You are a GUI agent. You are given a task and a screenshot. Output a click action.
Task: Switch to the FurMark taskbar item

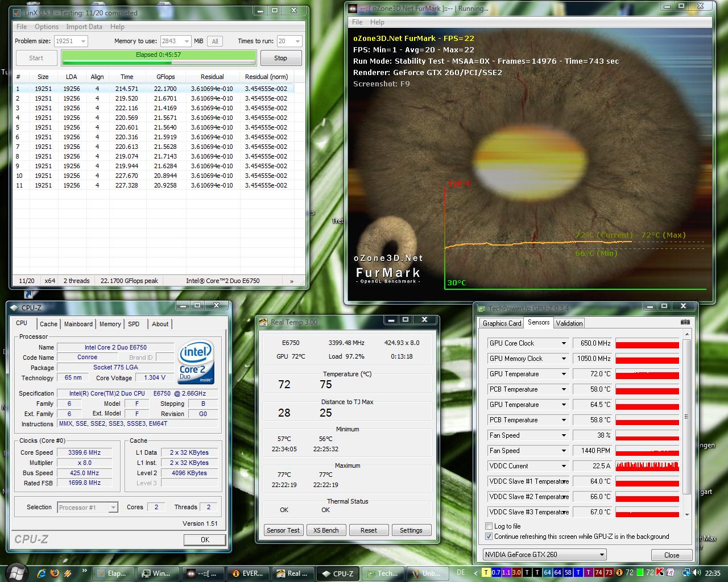tap(204, 573)
